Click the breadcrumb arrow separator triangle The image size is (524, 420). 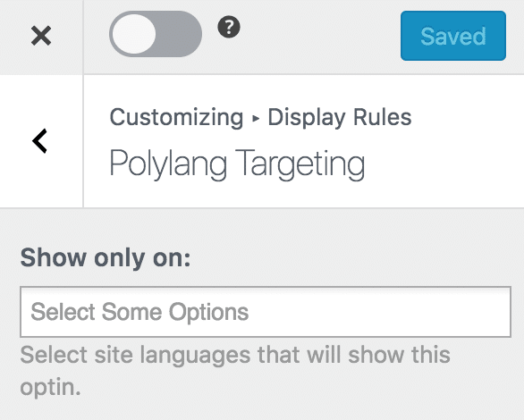click(x=256, y=118)
